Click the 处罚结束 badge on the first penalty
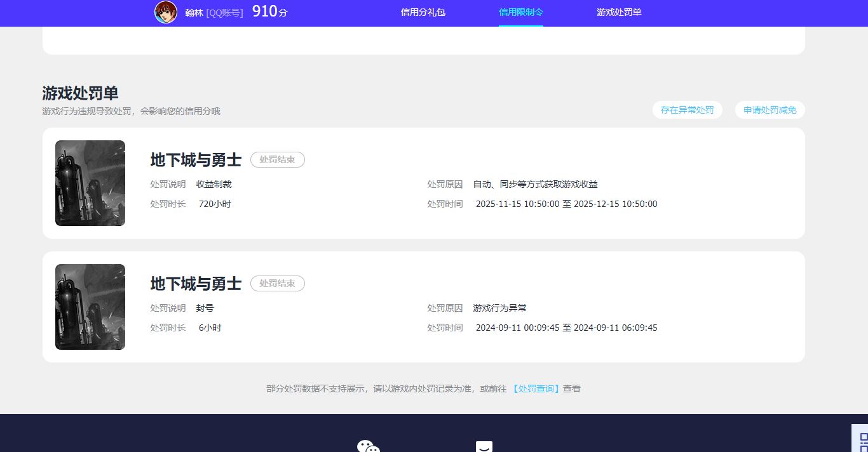 278,159
